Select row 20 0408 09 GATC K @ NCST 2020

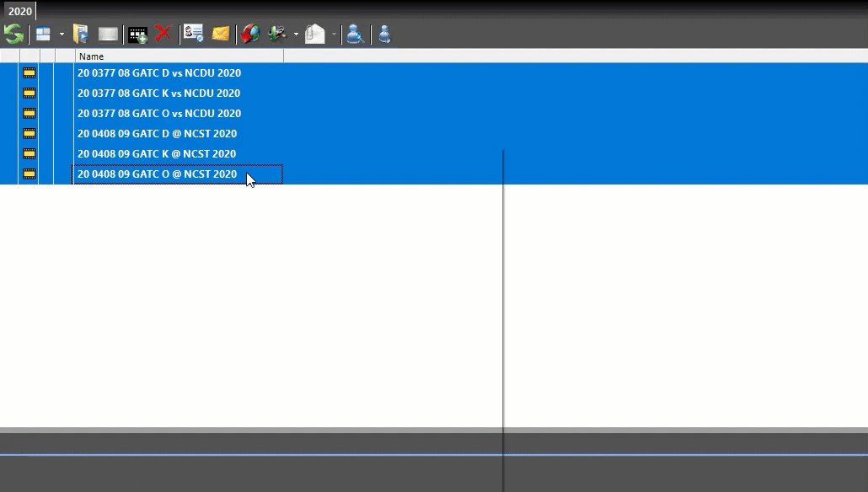click(x=434, y=154)
